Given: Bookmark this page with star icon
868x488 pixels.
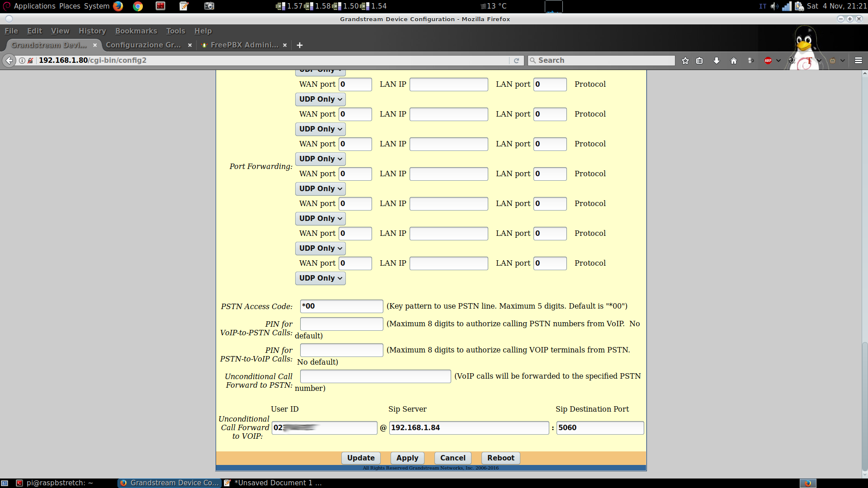Looking at the screenshot, I should click(685, 61).
